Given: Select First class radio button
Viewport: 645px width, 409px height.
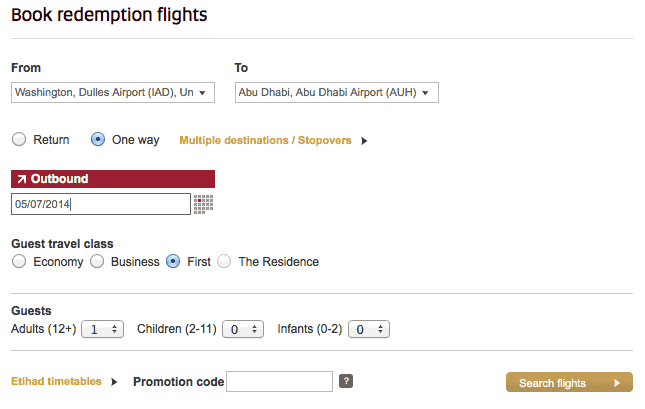Looking at the screenshot, I should click(x=173, y=261).
